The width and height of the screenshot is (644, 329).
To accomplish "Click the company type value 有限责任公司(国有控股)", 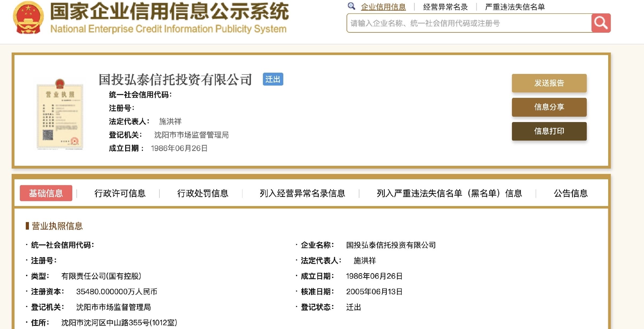I will click(x=101, y=276).
